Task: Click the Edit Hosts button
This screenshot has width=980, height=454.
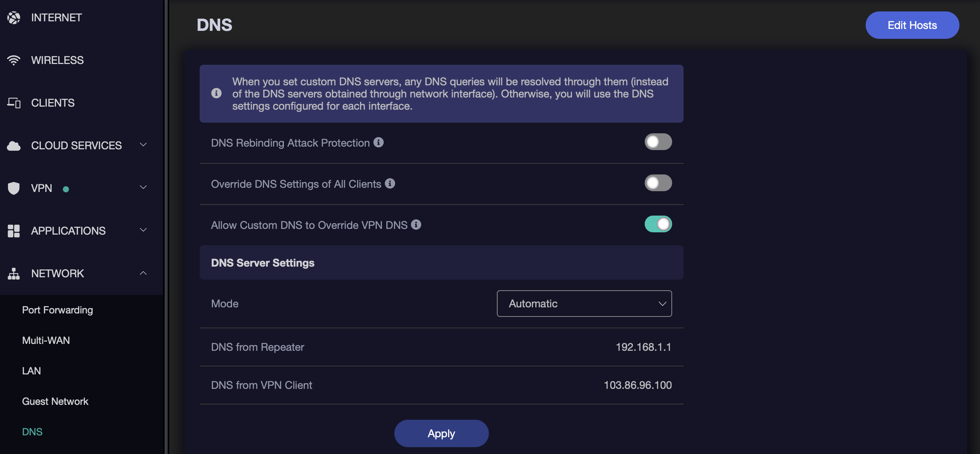Action: pos(912,25)
